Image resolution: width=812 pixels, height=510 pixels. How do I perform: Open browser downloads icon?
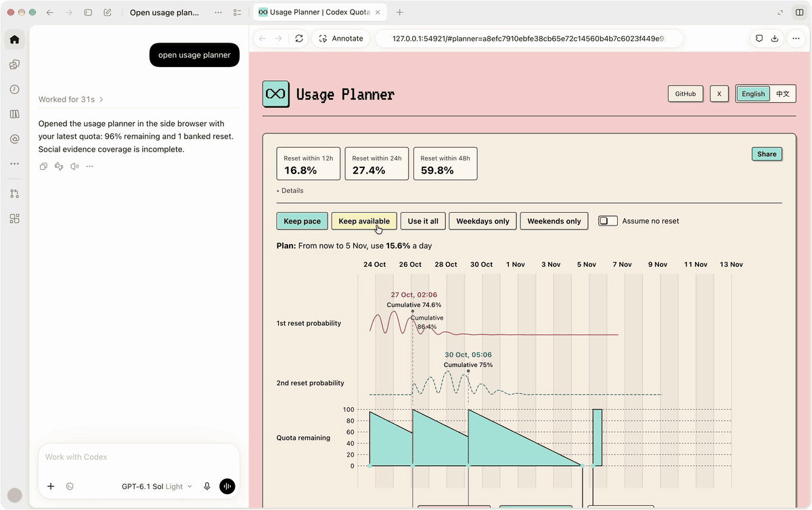tap(775, 39)
